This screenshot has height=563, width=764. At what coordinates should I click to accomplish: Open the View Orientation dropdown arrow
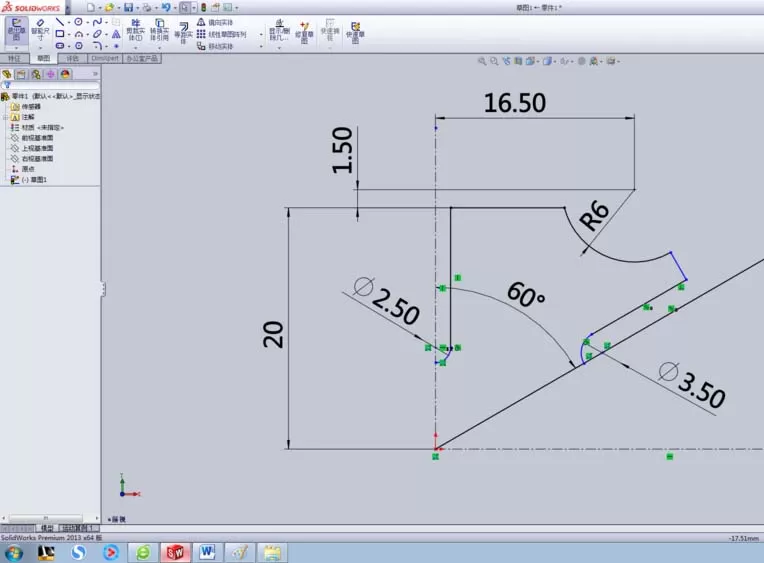[x=538, y=61]
